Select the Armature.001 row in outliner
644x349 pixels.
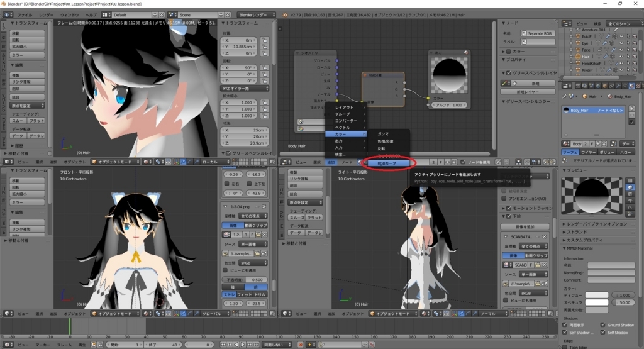pos(594,30)
